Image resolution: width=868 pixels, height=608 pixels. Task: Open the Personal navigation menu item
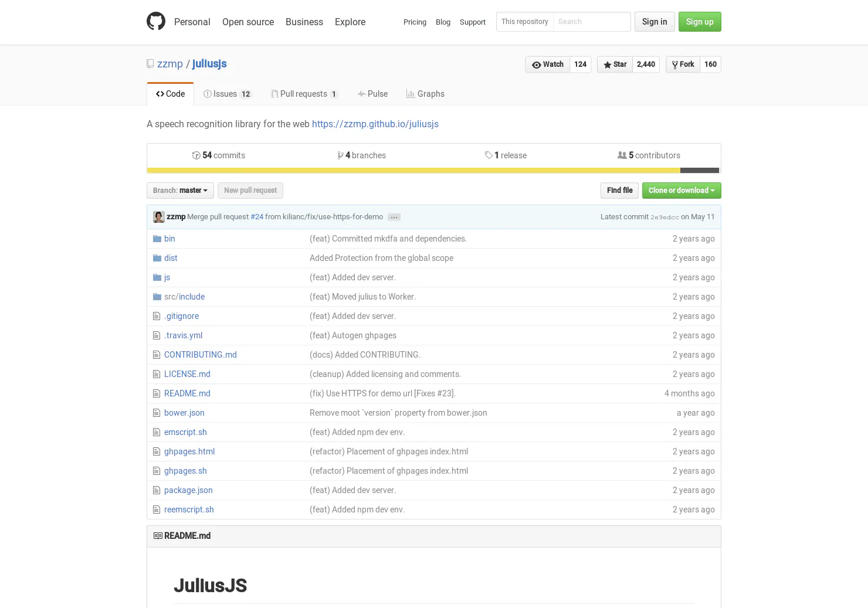(192, 22)
